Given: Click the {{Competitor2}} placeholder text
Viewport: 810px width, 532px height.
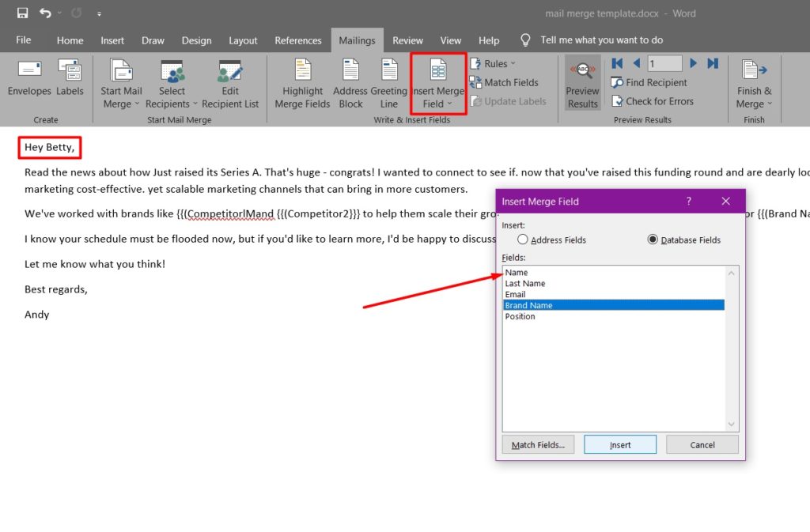Looking at the screenshot, I should 318,213.
